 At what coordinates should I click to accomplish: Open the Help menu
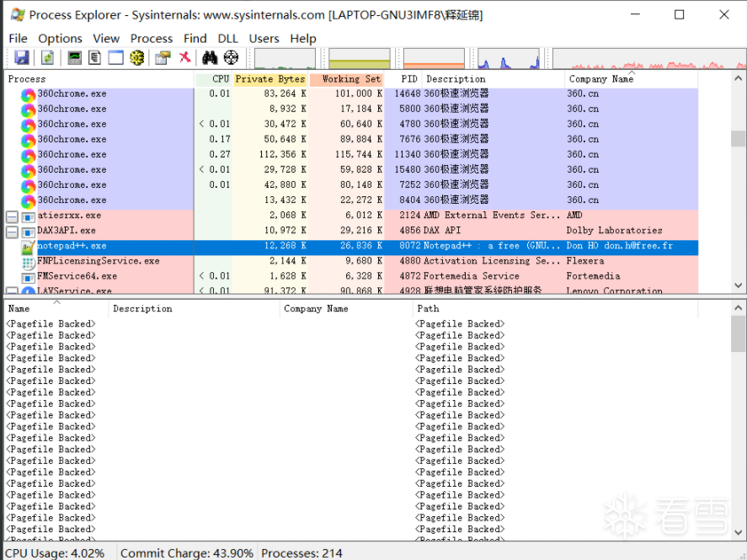[303, 39]
